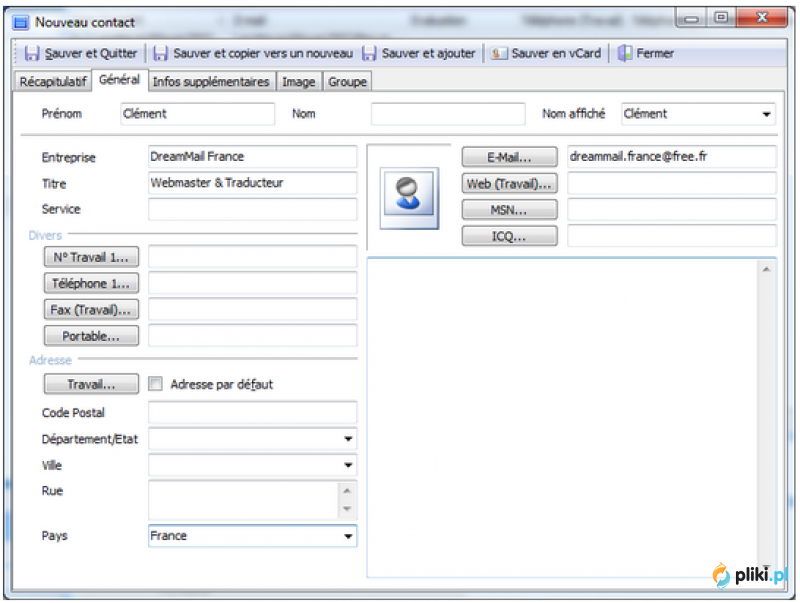Click the Prénom field containing Clément

click(198, 114)
